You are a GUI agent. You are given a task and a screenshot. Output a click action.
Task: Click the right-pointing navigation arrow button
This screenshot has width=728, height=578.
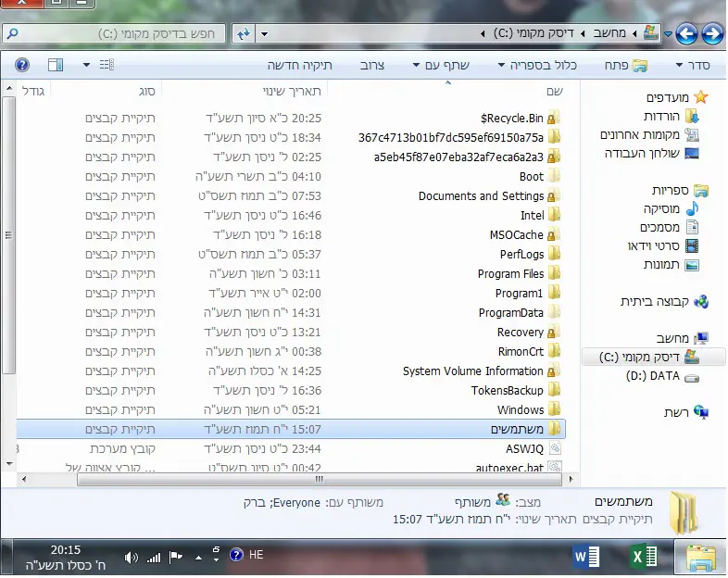[712, 35]
